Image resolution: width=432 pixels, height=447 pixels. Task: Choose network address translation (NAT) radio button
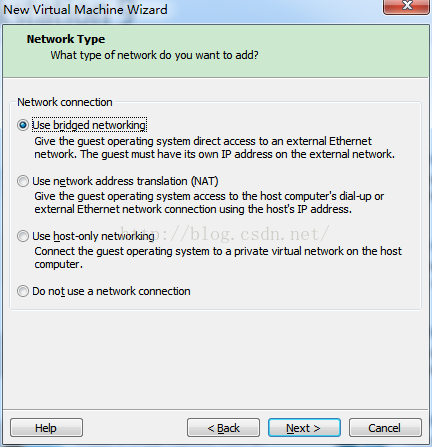(23, 181)
